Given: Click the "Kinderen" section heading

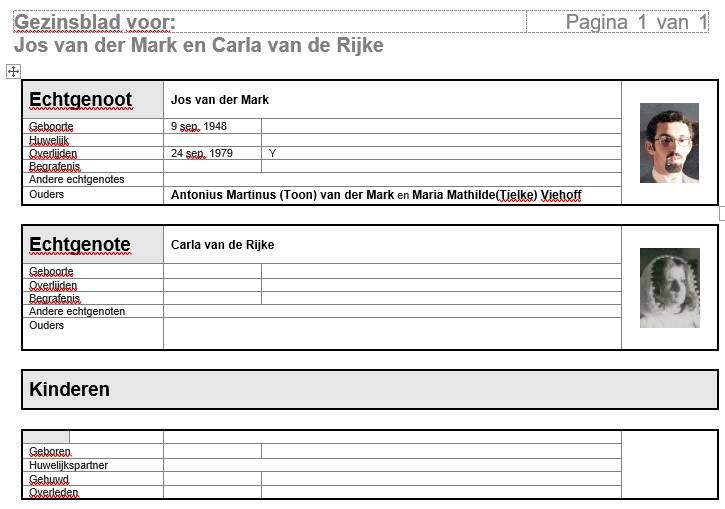Looking at the screenshot, I should tap(70, 389).
